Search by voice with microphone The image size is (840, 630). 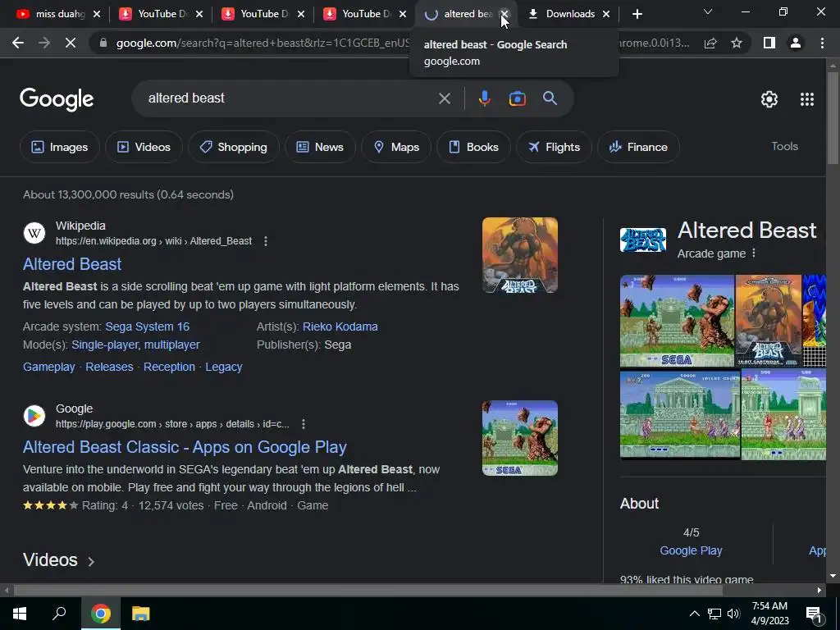click(x=484, y=98)
